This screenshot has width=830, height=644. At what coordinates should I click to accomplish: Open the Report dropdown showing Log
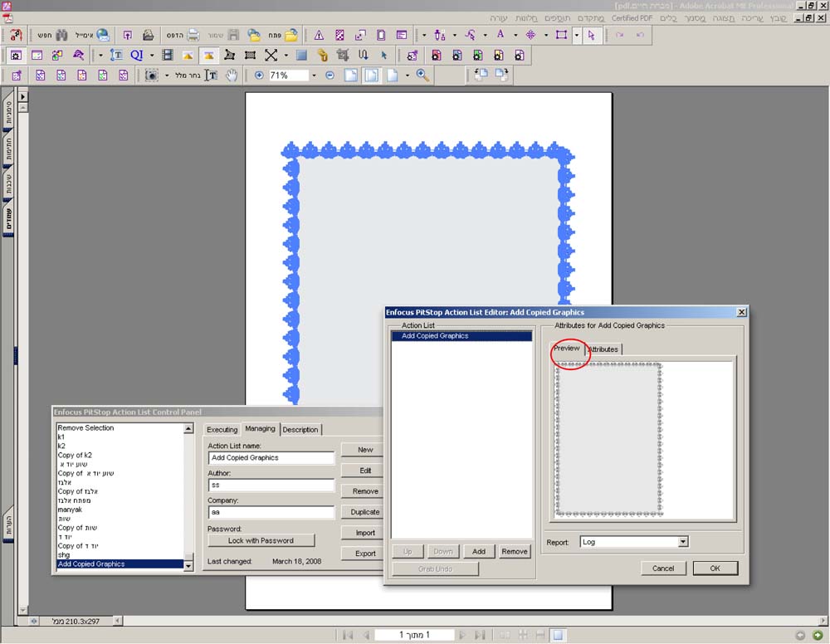(682, 542)
